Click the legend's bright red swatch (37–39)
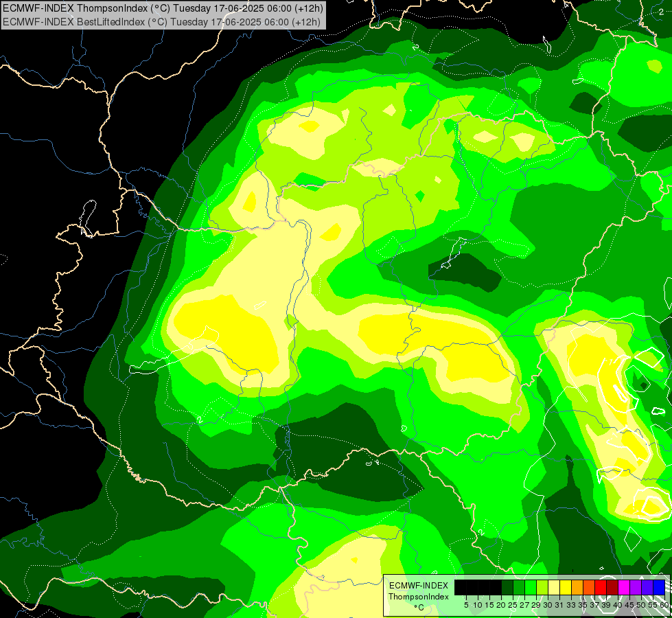This screenshot has width=672, height=618. point(601,587)
